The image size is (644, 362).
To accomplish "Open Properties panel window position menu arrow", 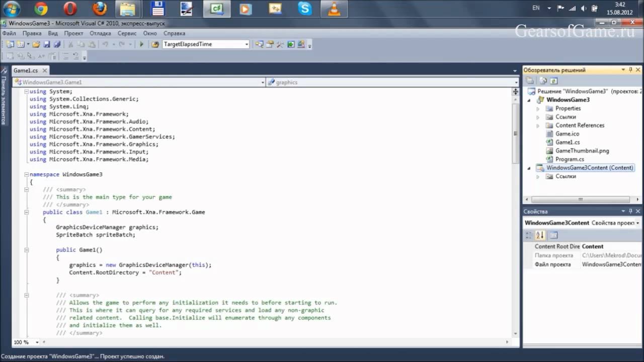I will pos(623,212).
